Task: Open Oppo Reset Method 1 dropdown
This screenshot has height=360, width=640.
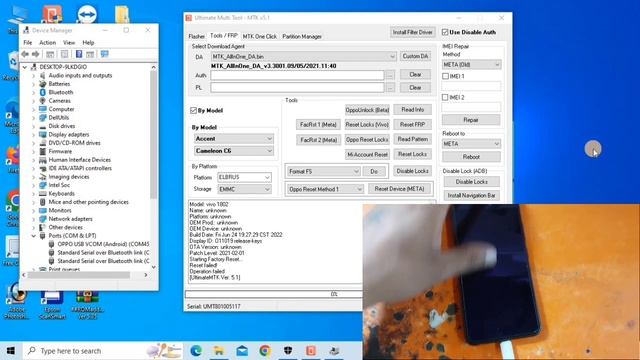Action: coord(359,189)
